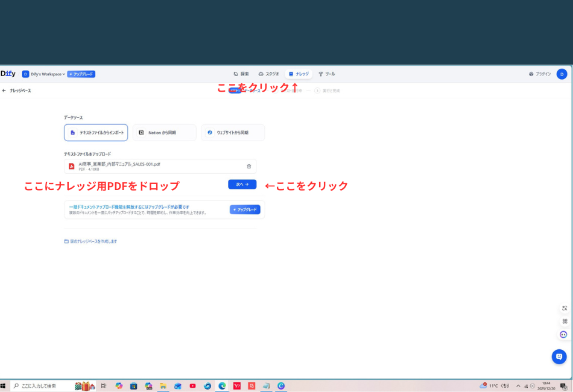Click the AI assistant bubble icon
The height and width of the screenshot is (392, 573).
563,335
